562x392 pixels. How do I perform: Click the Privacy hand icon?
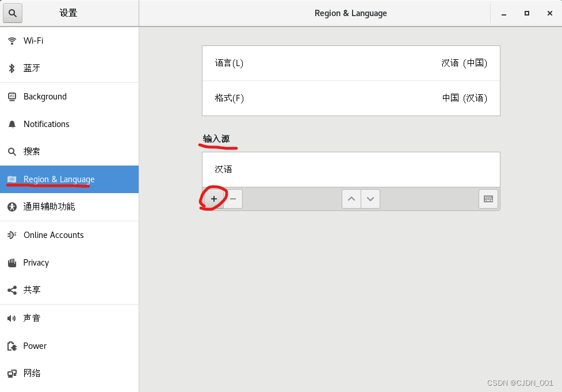12,263
